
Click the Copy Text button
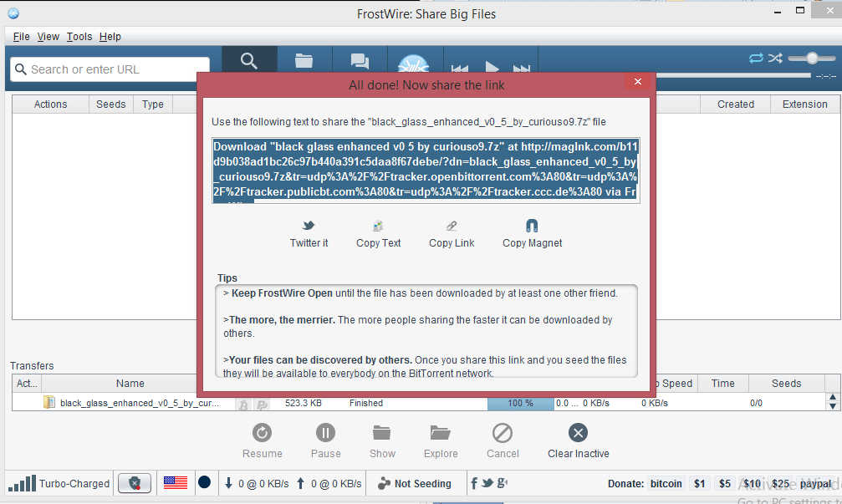coord(379,234)
